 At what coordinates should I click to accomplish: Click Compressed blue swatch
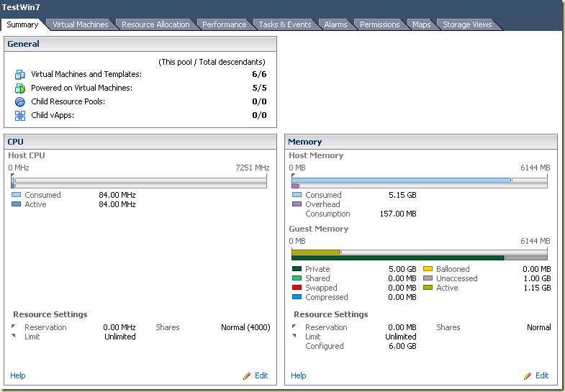(297, 297)
